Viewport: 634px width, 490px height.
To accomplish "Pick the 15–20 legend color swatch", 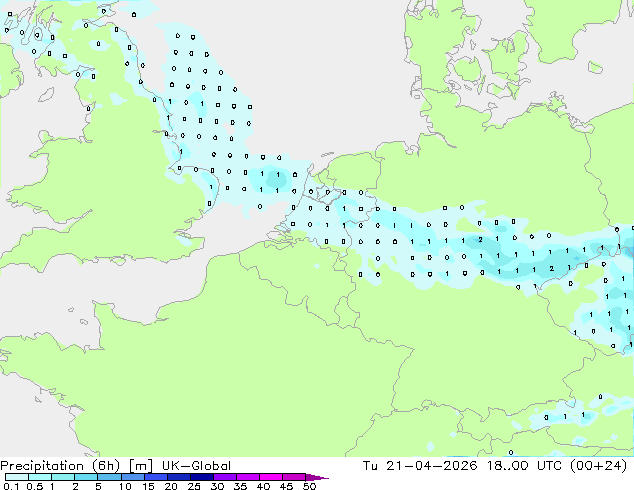I will 155,477.
